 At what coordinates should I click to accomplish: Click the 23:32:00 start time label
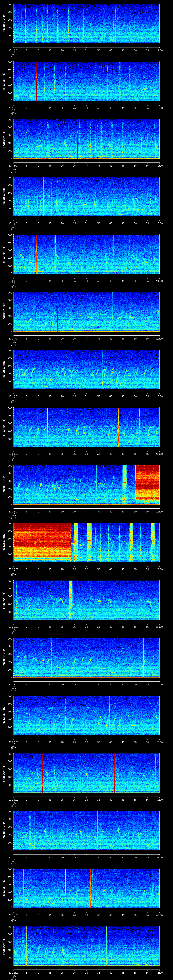(x=14, y=972)
